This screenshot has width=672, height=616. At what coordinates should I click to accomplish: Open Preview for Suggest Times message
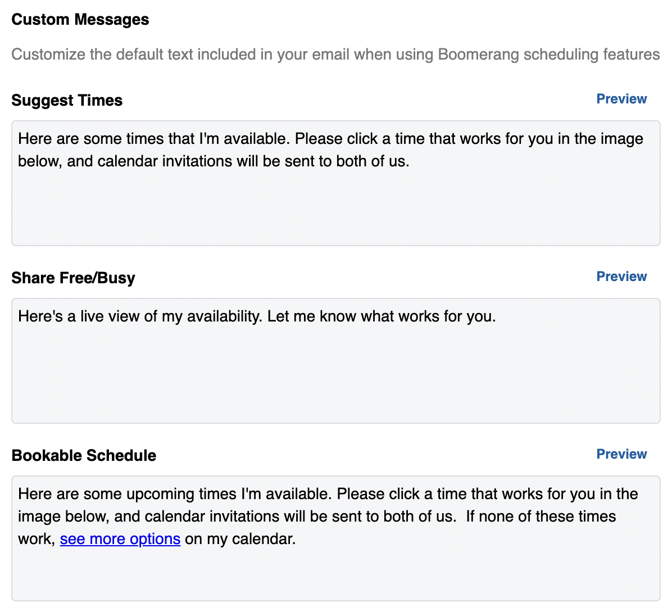(x=621, y=99)
